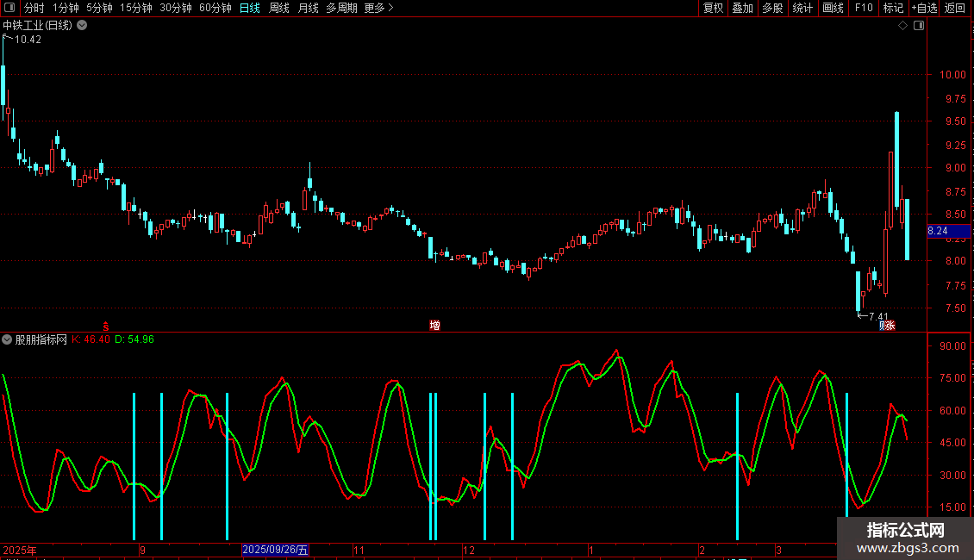Select the 60分钟 period tab

pyautogui.click(x=215, y=8)
